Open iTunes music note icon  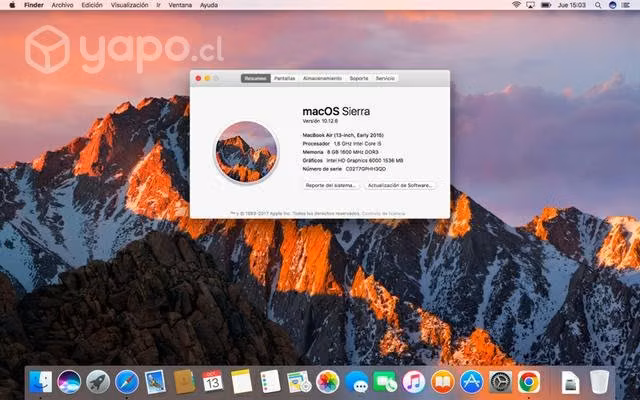414,382
